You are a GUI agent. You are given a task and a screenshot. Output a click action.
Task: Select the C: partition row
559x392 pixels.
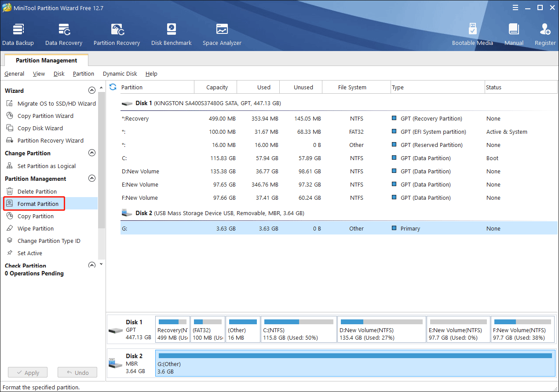(339, 158)
